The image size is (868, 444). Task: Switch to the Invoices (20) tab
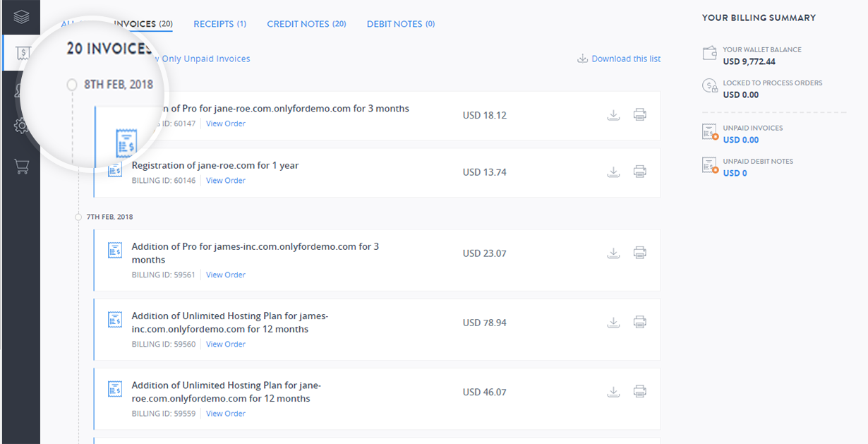tap(143, 24)
